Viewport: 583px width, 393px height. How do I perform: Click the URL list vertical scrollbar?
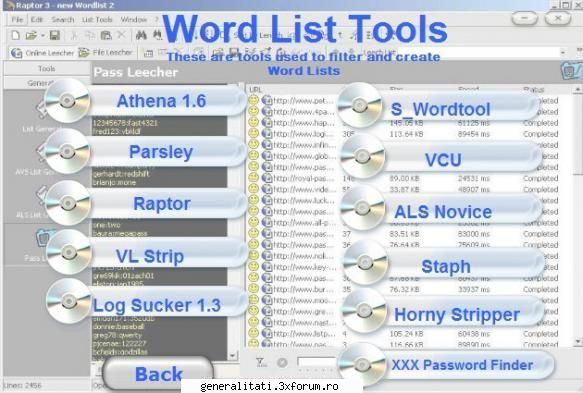pyautogui.click(x=577, y=216)
